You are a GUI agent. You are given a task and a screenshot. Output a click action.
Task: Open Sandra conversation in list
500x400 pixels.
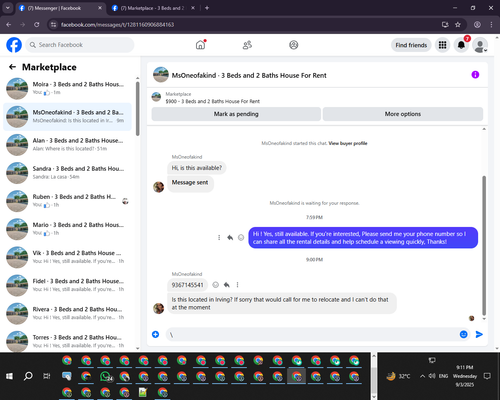coord(67,173)
